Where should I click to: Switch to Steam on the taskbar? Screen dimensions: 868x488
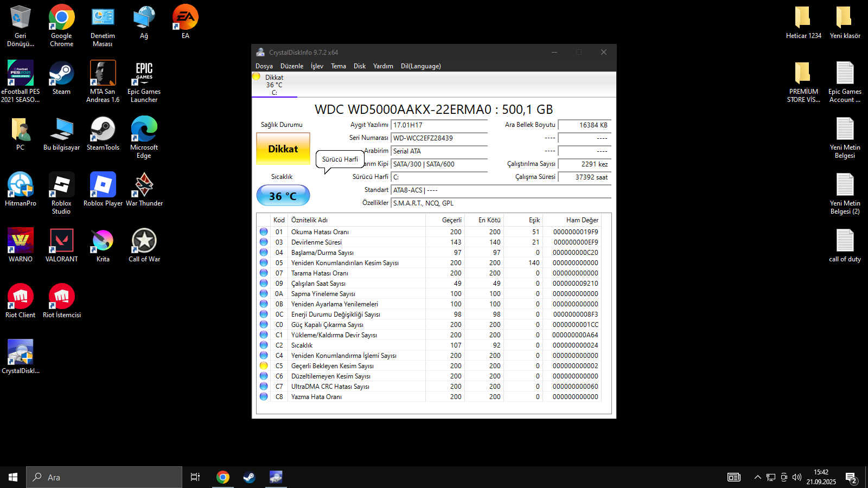pos(249,477)
